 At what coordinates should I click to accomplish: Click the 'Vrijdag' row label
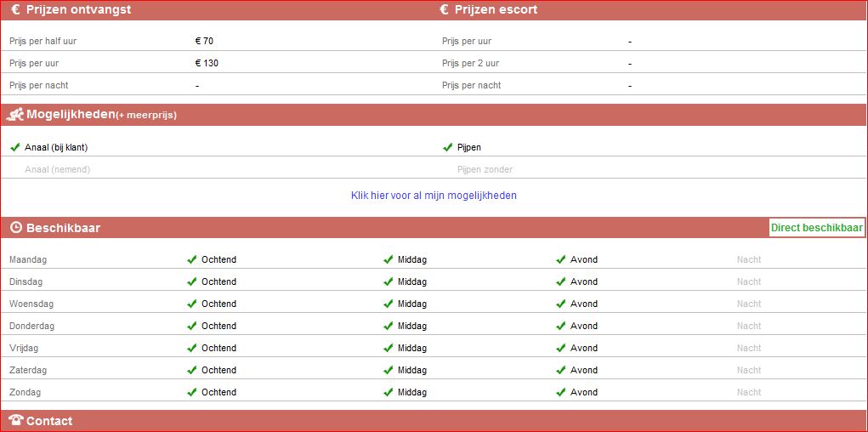pyautogui.click(x=24, y=348)
